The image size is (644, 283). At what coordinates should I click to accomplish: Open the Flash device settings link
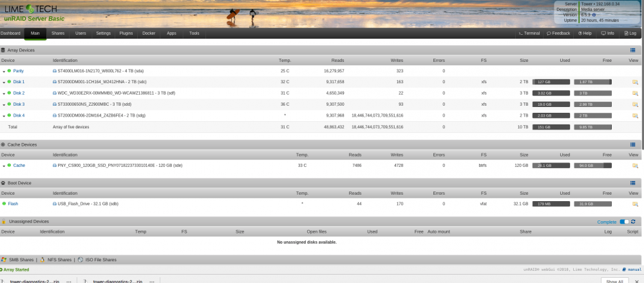[x=13, y=204]
